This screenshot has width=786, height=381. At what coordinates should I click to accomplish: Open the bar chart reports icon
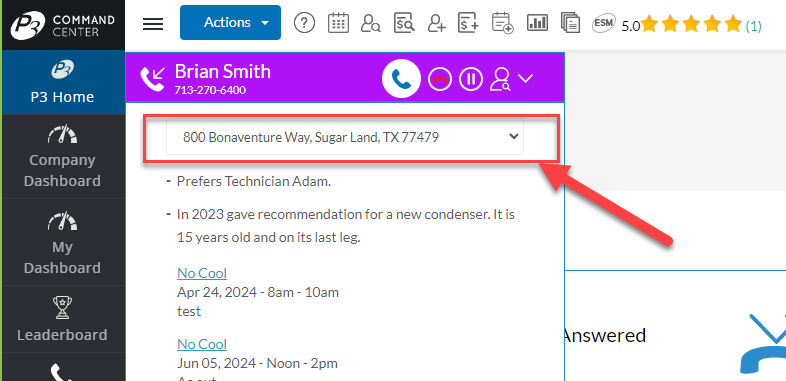537,22
